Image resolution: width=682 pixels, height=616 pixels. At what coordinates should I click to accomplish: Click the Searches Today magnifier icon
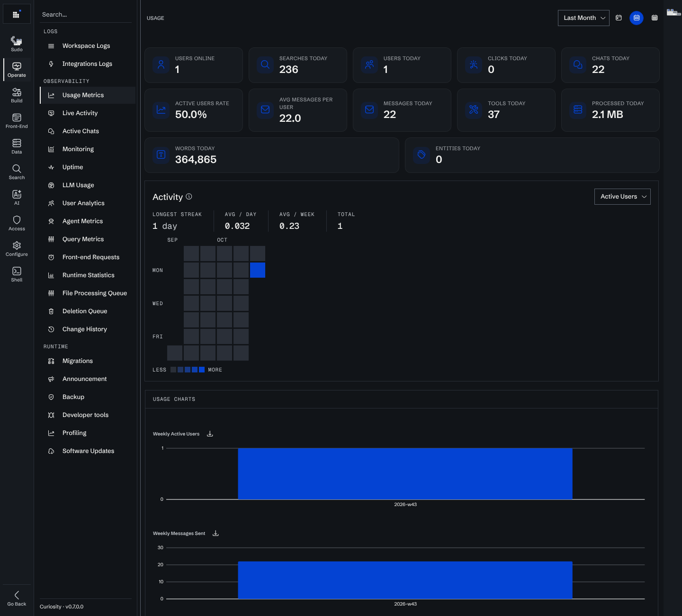pos(265,64)
